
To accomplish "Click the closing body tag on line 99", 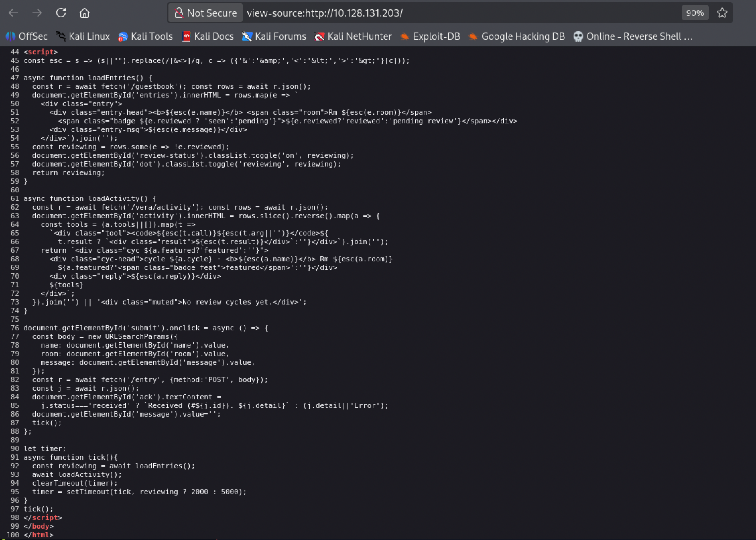I will pos(38,526).
